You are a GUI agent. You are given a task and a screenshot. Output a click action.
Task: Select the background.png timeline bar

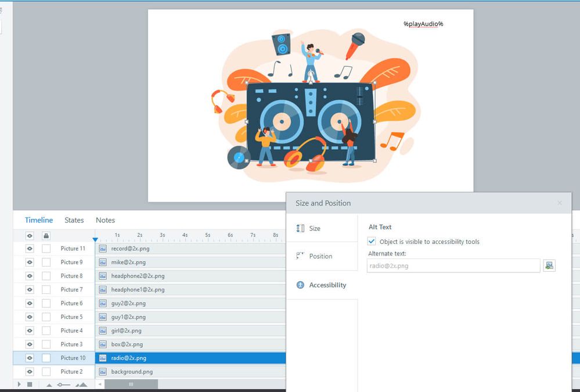tap(190, 372)
